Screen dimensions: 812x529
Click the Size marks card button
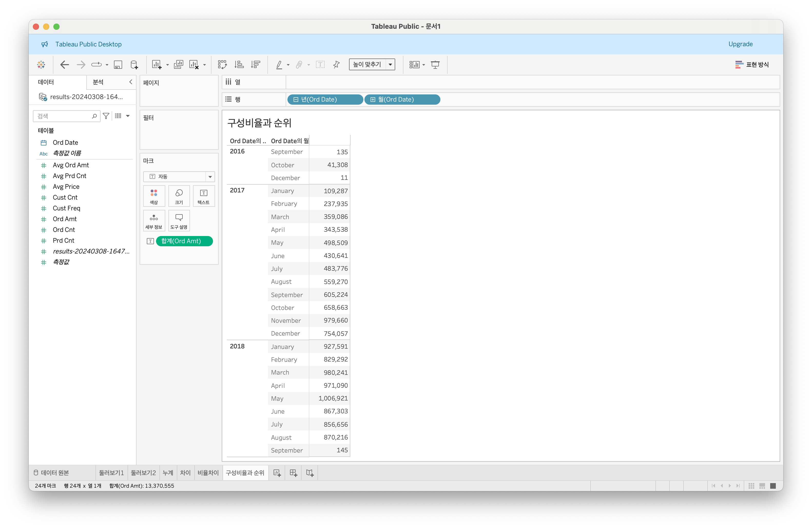179,196
